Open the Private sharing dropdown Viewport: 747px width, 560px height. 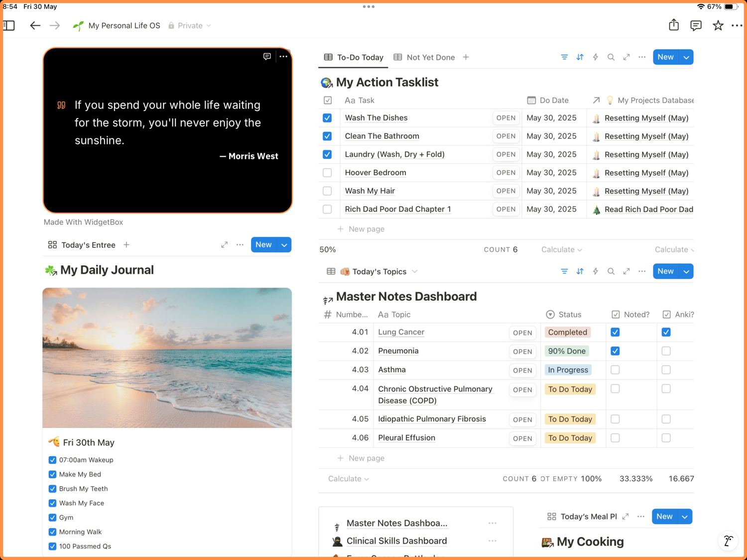click(190, 25)
